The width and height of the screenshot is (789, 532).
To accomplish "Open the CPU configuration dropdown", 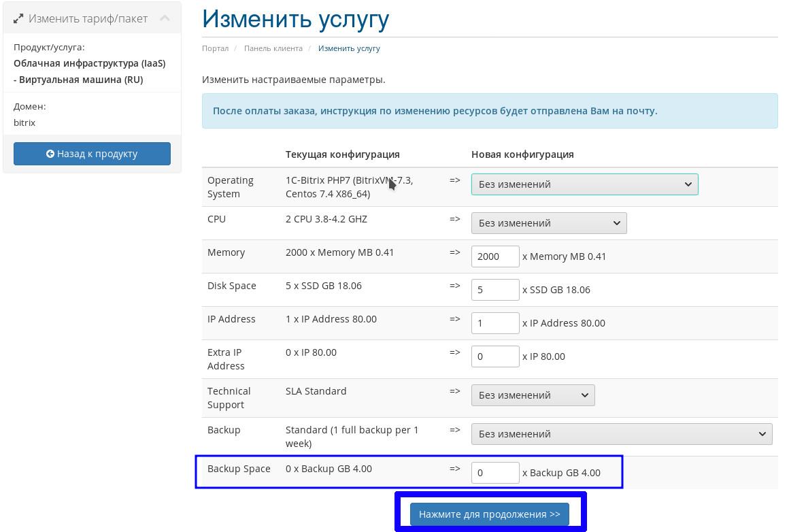I will point(549,223).
